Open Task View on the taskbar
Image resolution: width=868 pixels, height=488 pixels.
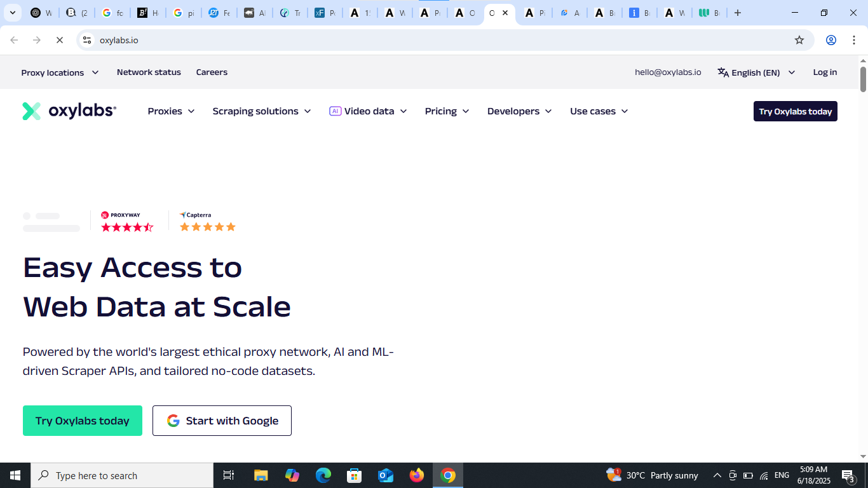(x=229, y=475)
